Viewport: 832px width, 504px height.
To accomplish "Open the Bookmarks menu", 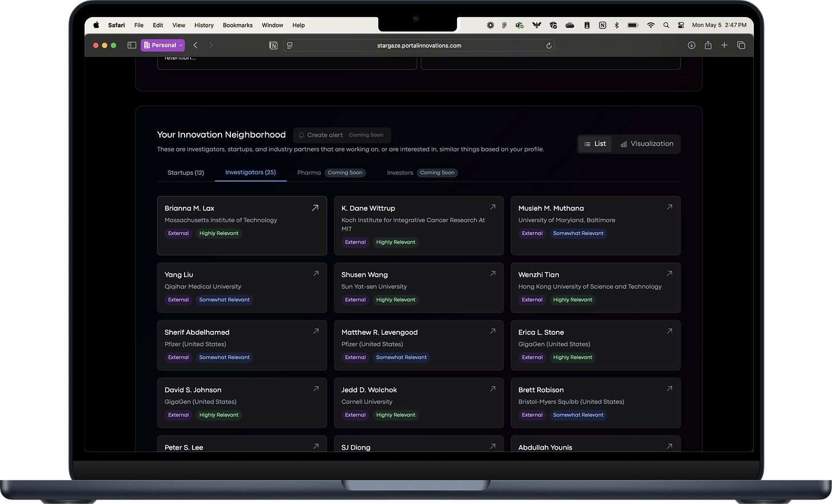I will pos(238,25).
